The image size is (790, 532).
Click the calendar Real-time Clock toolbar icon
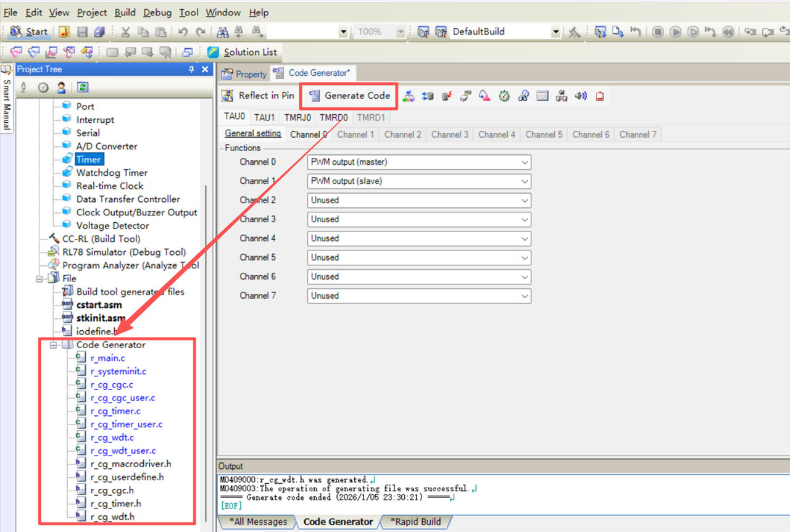coord(543,96)
